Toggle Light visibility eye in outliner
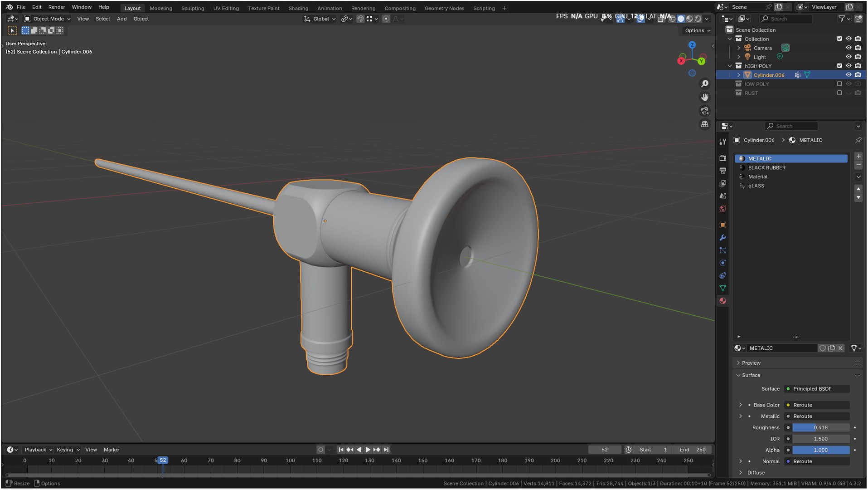 849,57
